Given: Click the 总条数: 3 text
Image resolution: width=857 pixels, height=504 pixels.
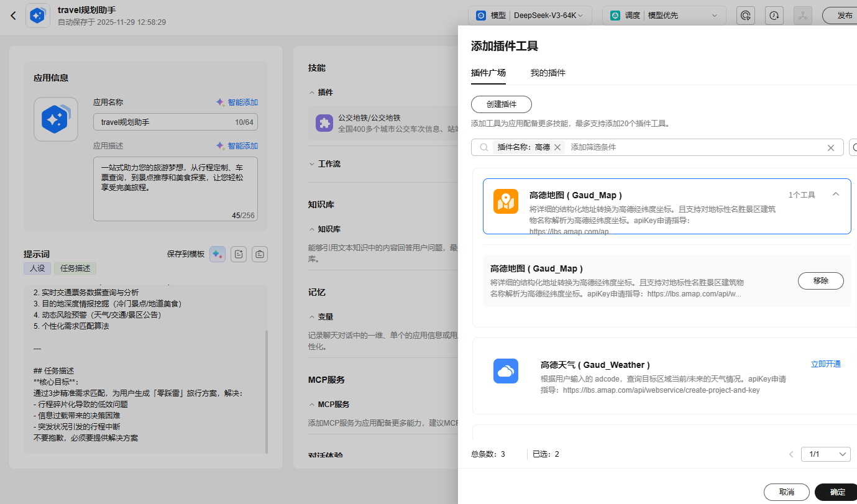Looking at the screenshot, I should [x=488, y=454].
